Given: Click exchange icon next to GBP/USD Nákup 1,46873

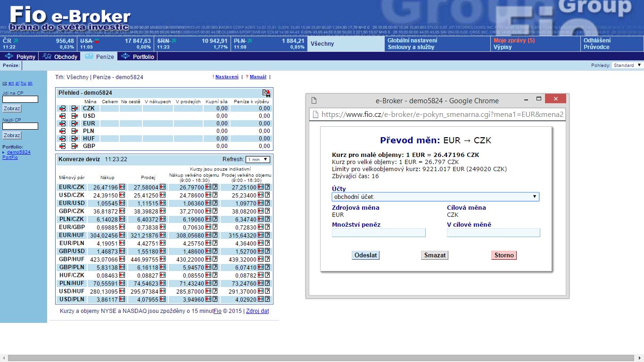Looking at the screenshot, I should tap(122, 251).
